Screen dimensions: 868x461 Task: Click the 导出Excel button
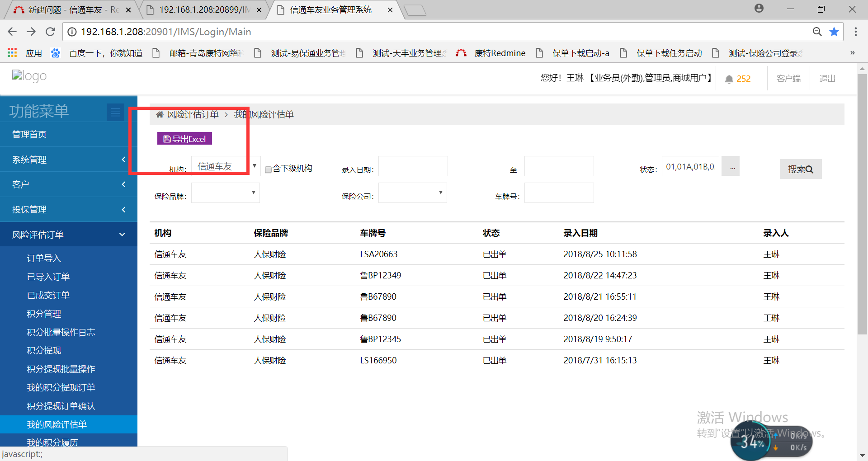(x=184, y=139)
